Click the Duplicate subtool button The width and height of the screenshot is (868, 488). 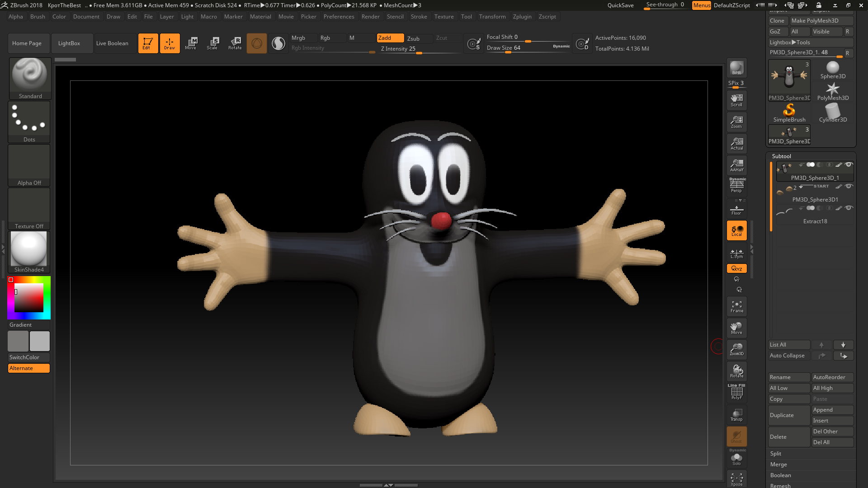[788, 415]
